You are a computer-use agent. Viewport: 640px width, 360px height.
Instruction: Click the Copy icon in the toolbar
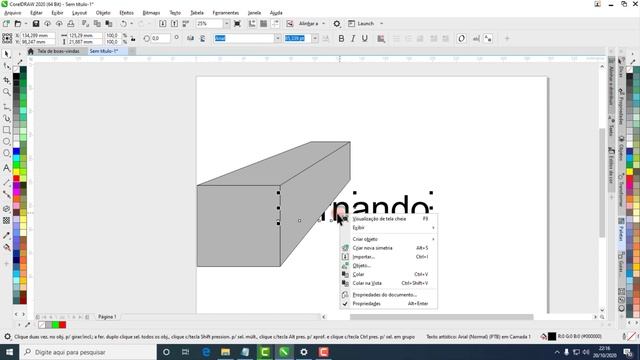[x=97, y=24]
